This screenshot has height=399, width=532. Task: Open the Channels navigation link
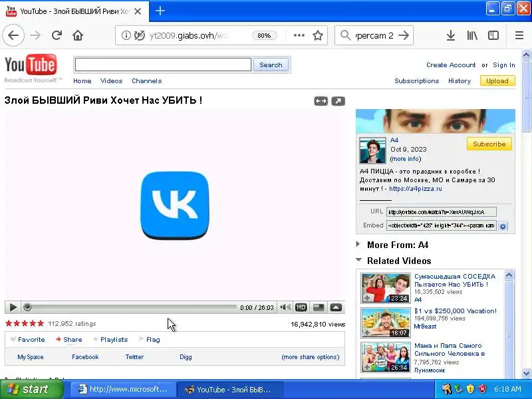coord(146,80)
